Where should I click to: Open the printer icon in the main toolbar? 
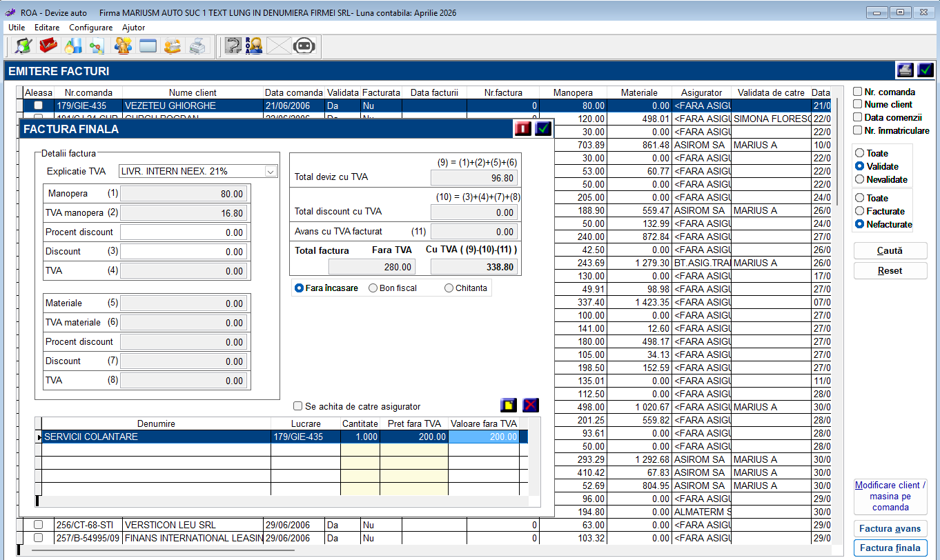(x=197, y=46)
